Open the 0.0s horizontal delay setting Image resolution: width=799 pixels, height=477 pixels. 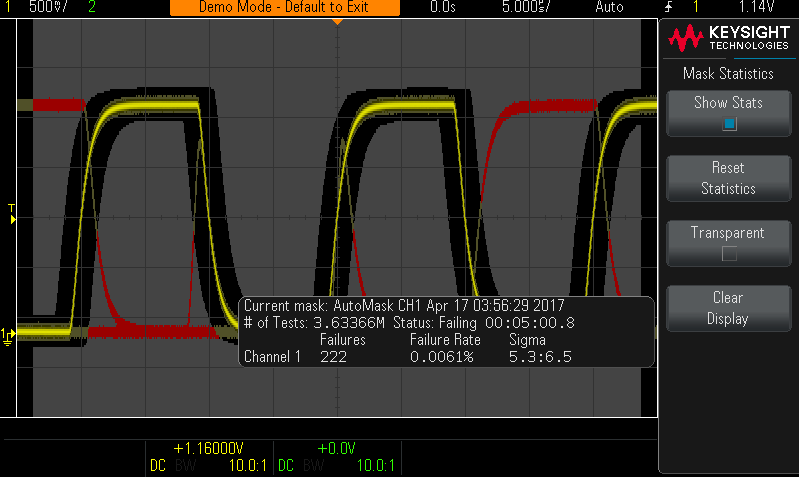pyautogui.click(x=442, y=7)
